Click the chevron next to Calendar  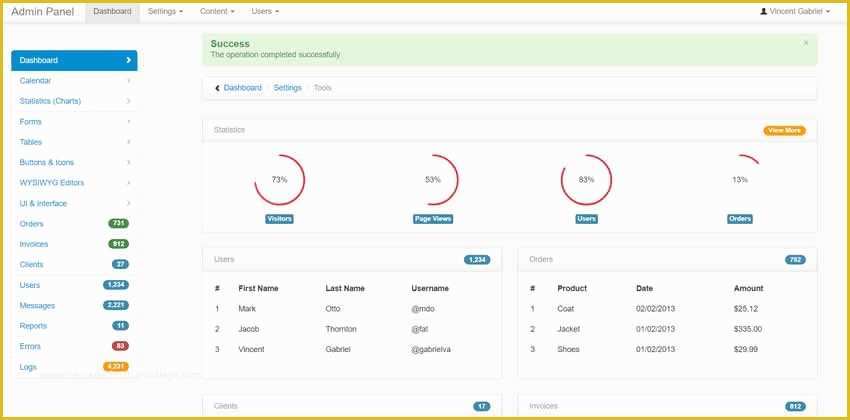(x=128, y=81)
